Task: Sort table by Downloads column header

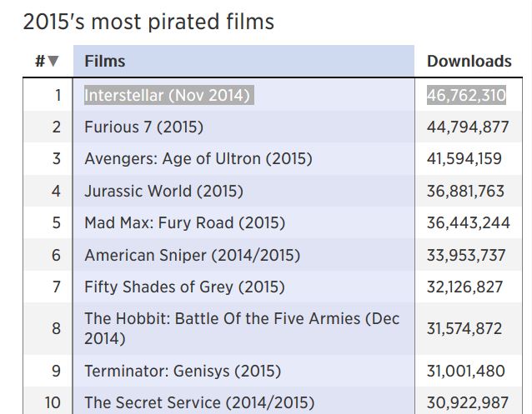Action: coord(469,62)
